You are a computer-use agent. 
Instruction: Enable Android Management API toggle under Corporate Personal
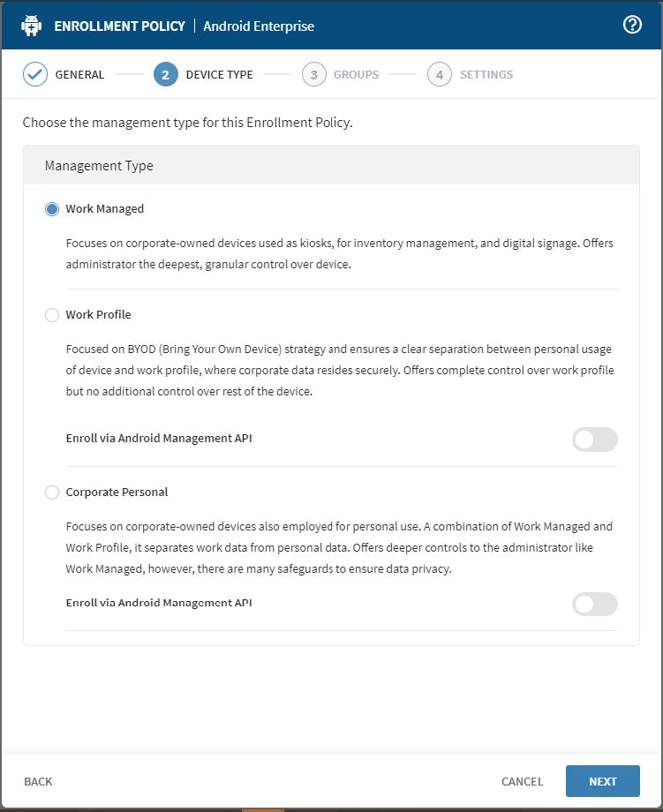[594, 604]
